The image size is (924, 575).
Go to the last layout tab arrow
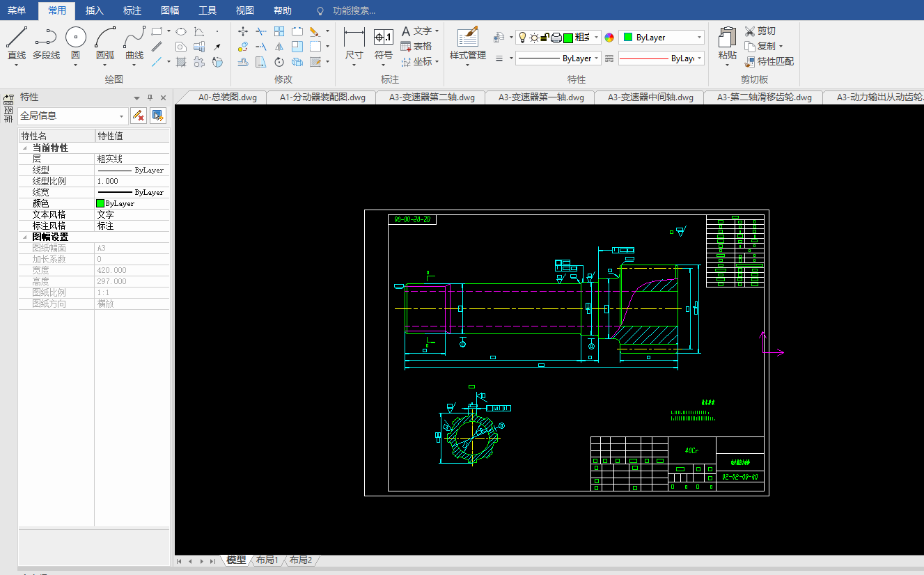[212, 560]
